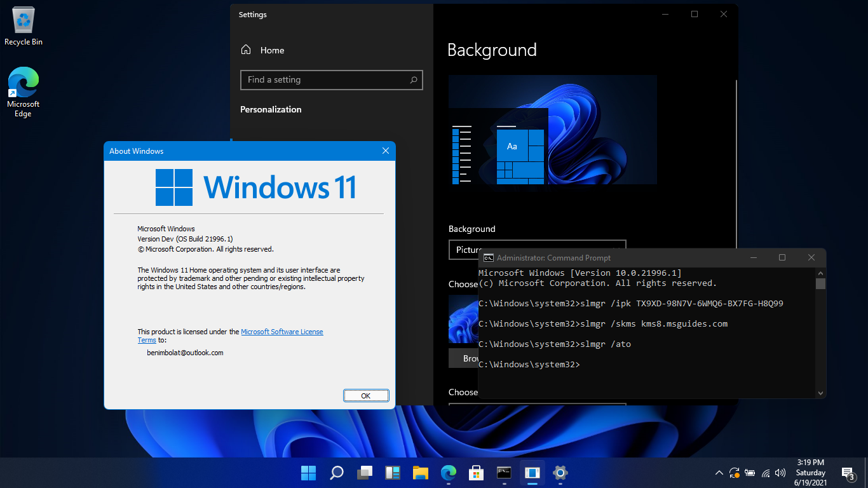Select the Microsoft Edge desktop shortcut

pyautogui.click(x=24, y=93)
